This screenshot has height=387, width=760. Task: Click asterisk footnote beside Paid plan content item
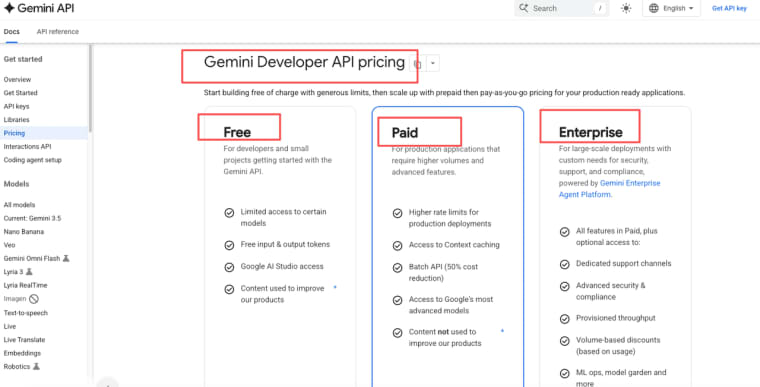(x=502, y=331)
